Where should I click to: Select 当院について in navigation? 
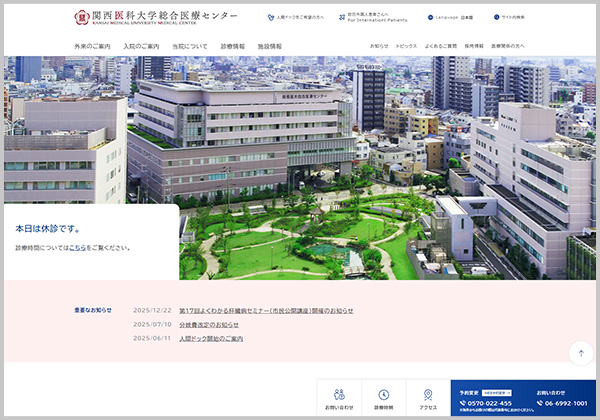189,46
